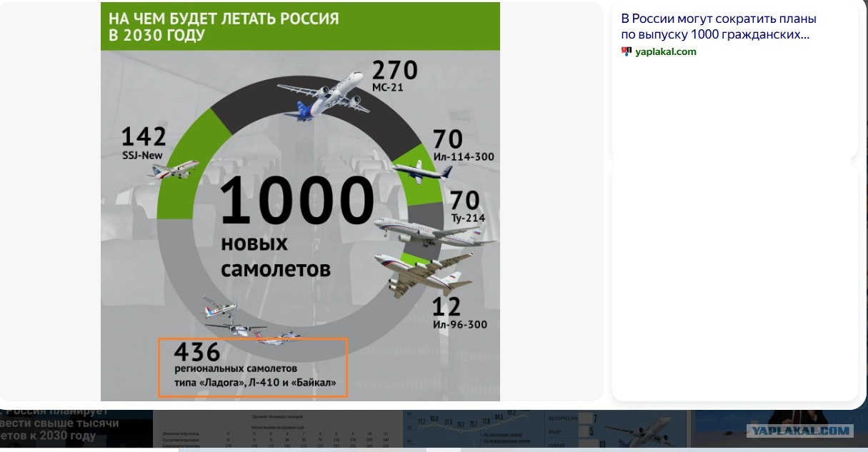Click the "Ту-214" label
Screen dimensions: 868x452
point(469,218)
